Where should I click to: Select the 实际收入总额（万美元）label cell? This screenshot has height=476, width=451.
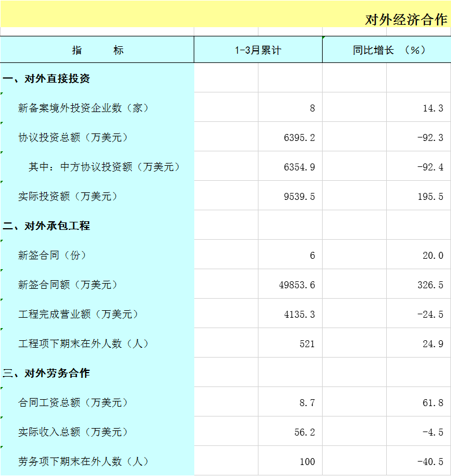(73, 432)
